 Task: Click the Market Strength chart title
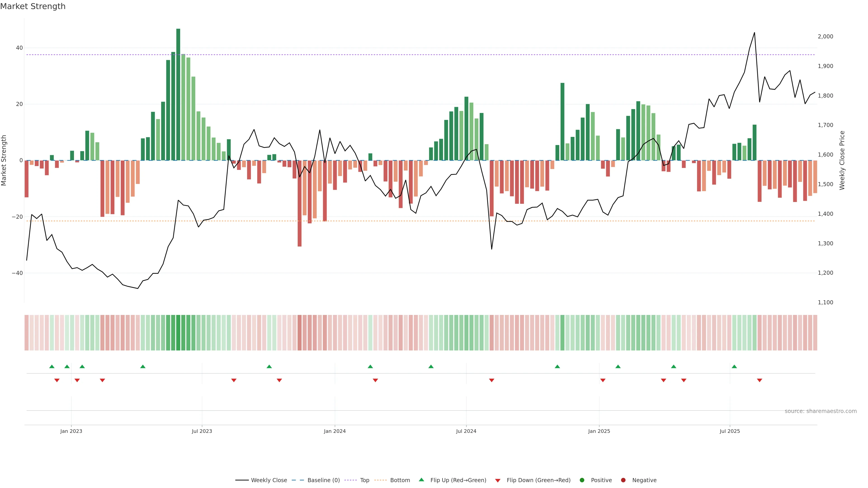[x=33, y=6]
